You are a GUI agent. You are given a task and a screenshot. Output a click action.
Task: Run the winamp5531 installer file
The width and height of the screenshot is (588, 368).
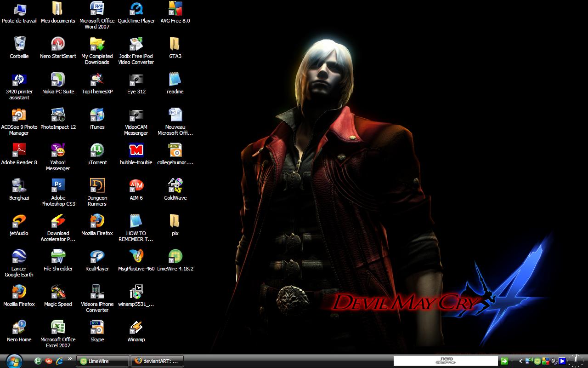pos(136,296)
